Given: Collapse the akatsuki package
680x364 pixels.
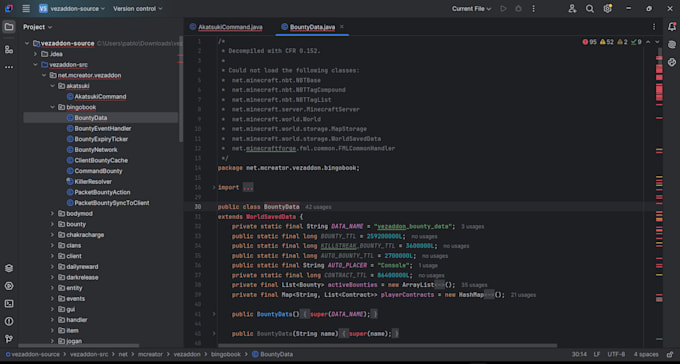Looking at the screenshot, I should tap(52, 86).
